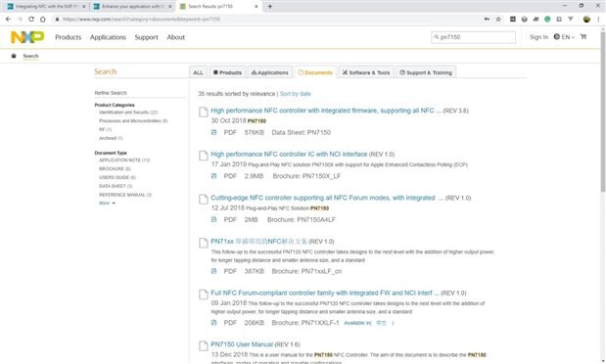
Task: Click the key icon in the address bar
Action: (x=487, y=19)
